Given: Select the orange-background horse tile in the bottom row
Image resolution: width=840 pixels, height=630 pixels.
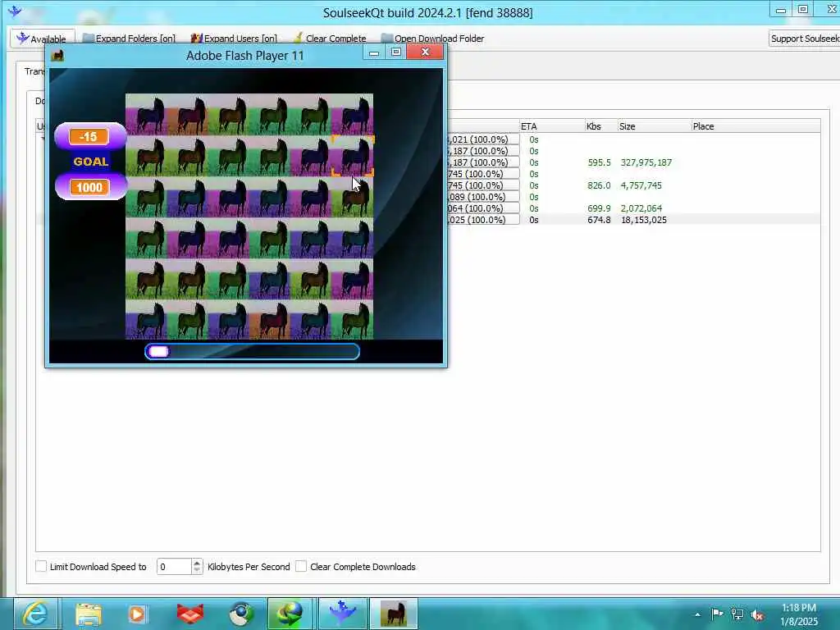Looking at the screenshot, I should click(x=270, y=320).
